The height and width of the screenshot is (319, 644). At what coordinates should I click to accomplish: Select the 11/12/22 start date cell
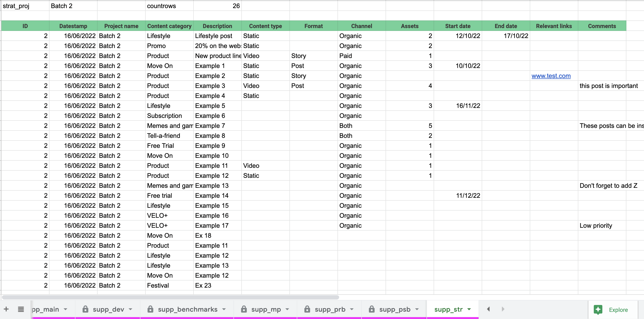tap(458, 196)
